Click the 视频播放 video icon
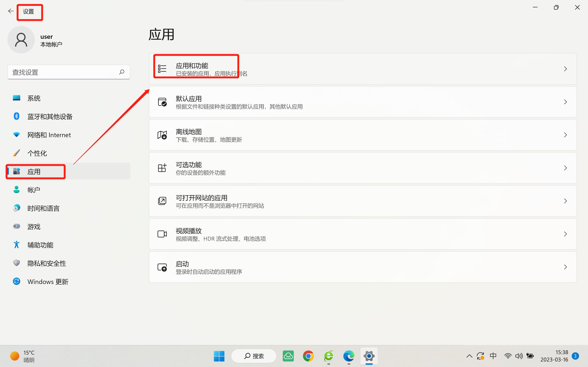Screen dimensions: 588x367 coord(162,234)
